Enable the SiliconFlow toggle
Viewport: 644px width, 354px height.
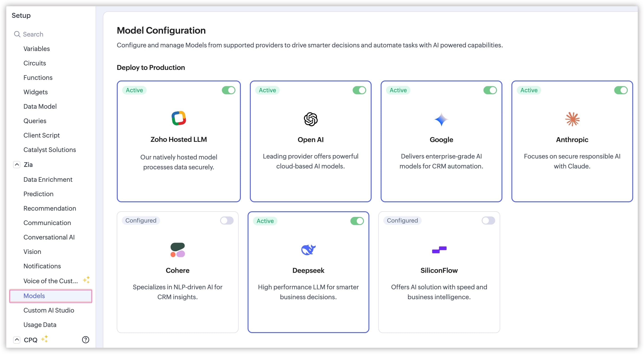(x=488, y=220)
